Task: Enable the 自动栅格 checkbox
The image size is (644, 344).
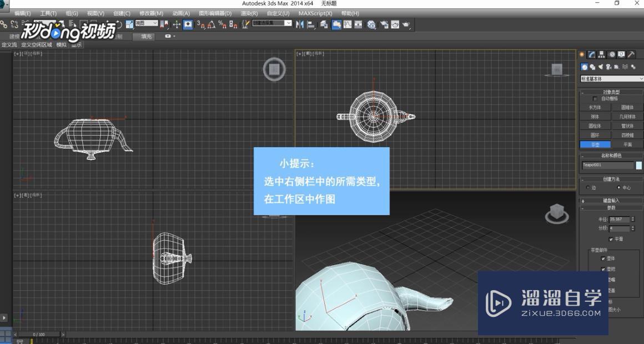Action: [595, 99]
